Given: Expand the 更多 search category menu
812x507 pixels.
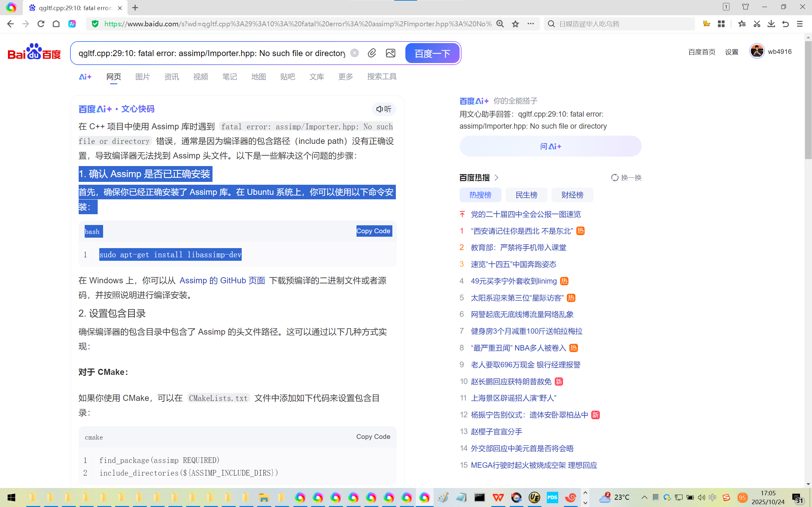Looking at the screenshot, I should click(x=345, y=77).
